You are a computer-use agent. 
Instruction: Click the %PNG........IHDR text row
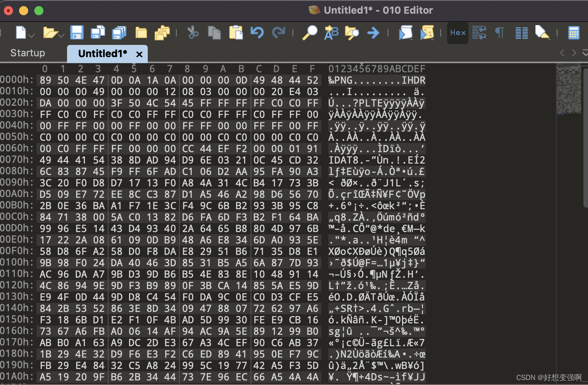(377, 80)
